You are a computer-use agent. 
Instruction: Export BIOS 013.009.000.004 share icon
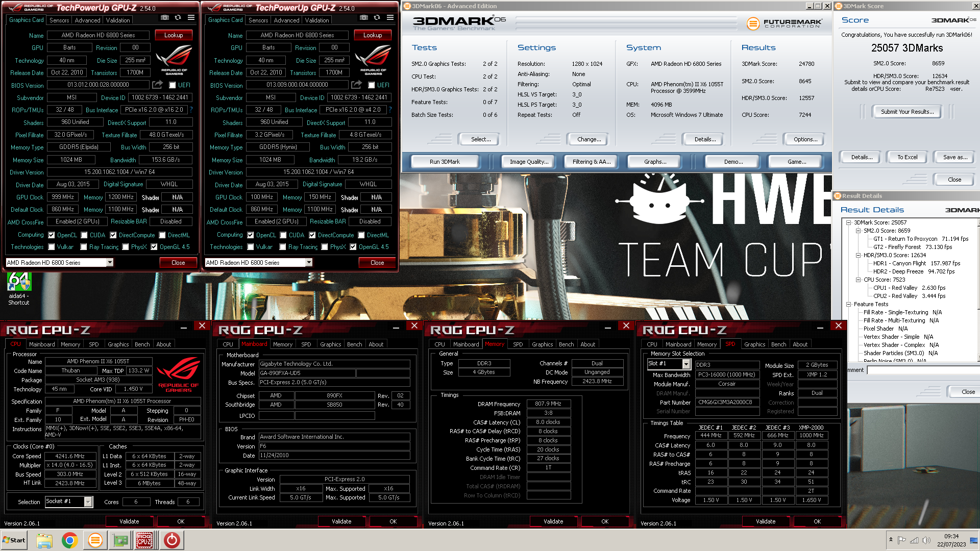pos(356,85)
